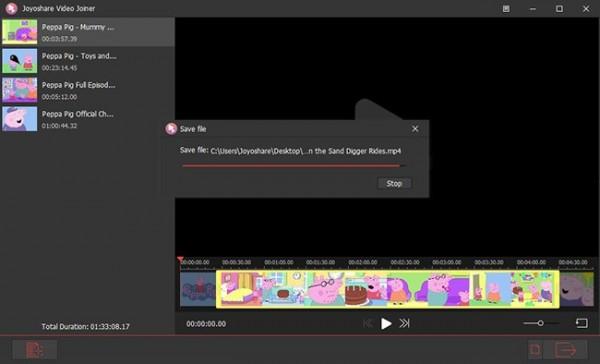The image size is (600, 364).
Task: Adjust the timeline zoom slider knob
Action: [540, 323]
